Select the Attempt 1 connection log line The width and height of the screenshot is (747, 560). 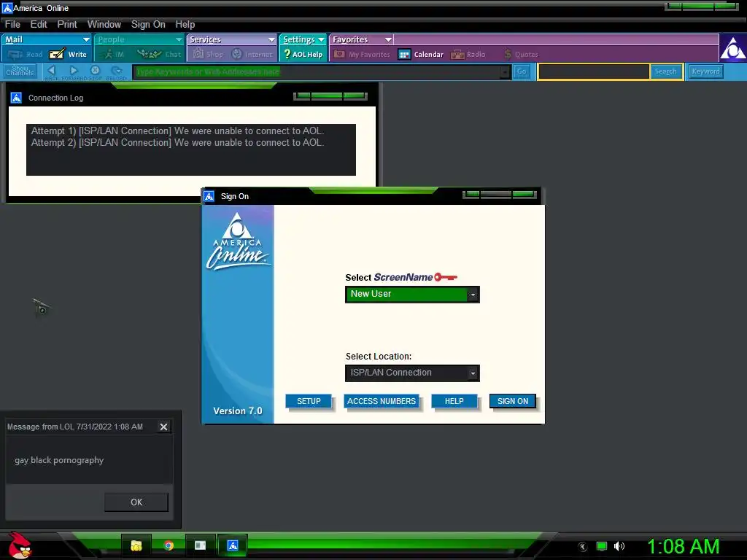(177, 131)
